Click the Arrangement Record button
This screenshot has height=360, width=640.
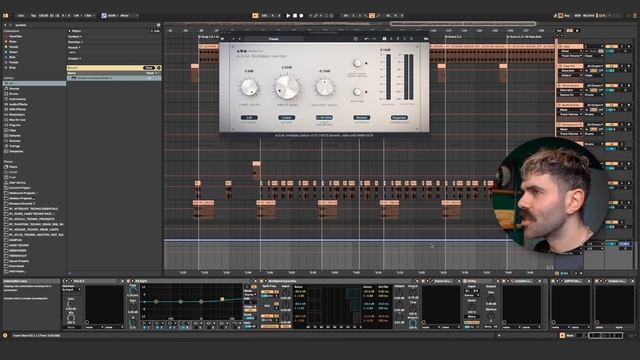point(301,16)
